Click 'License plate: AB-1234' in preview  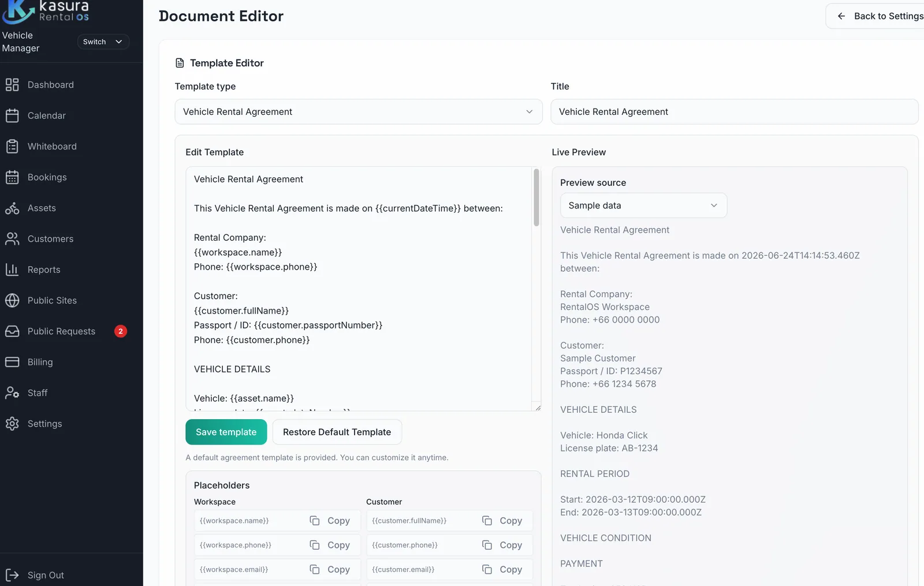[x=609, y=448]
